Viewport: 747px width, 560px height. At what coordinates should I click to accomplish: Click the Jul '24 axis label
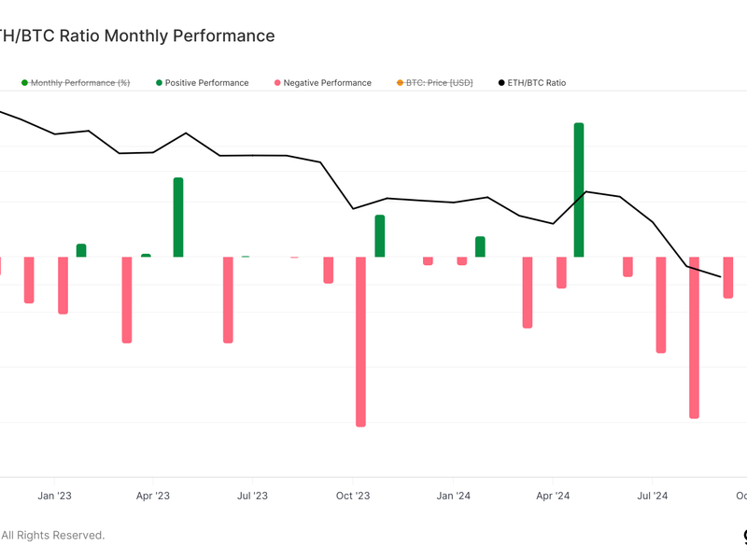(652, 496)
